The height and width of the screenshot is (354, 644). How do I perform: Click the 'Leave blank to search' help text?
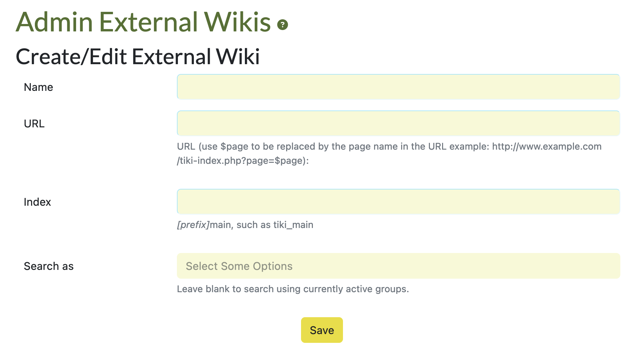293,289
